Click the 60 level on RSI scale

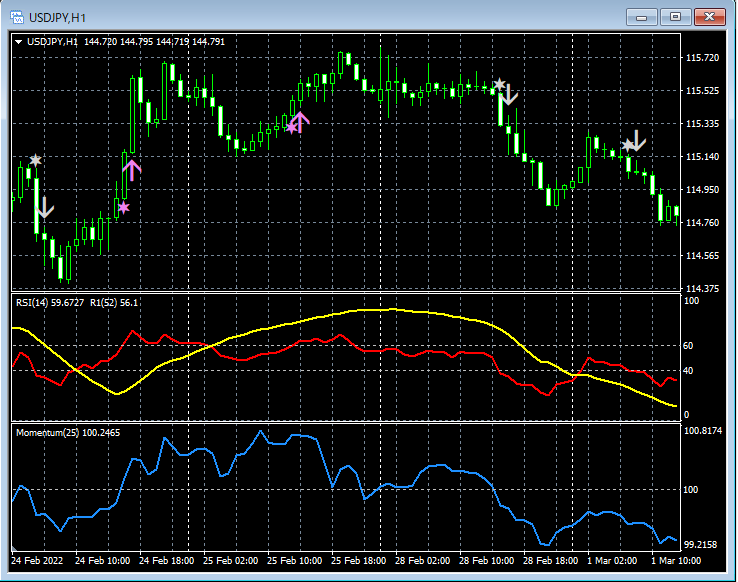tap(687, 346)
